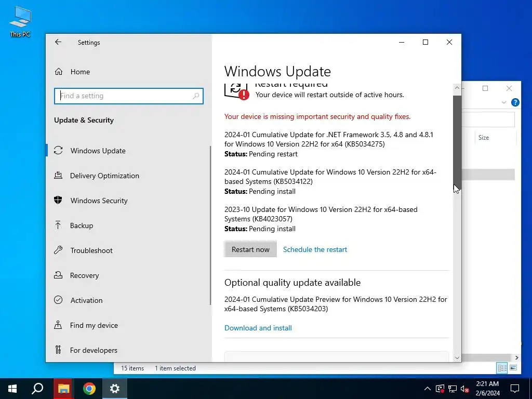Click the Size column header in File Explorer

[484, 137]
